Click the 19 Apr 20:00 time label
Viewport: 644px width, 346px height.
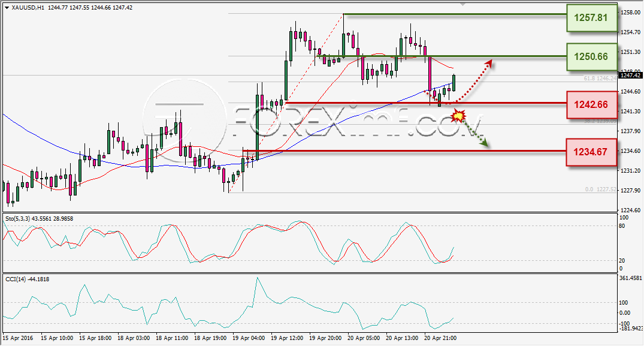[x=325, y=338]
